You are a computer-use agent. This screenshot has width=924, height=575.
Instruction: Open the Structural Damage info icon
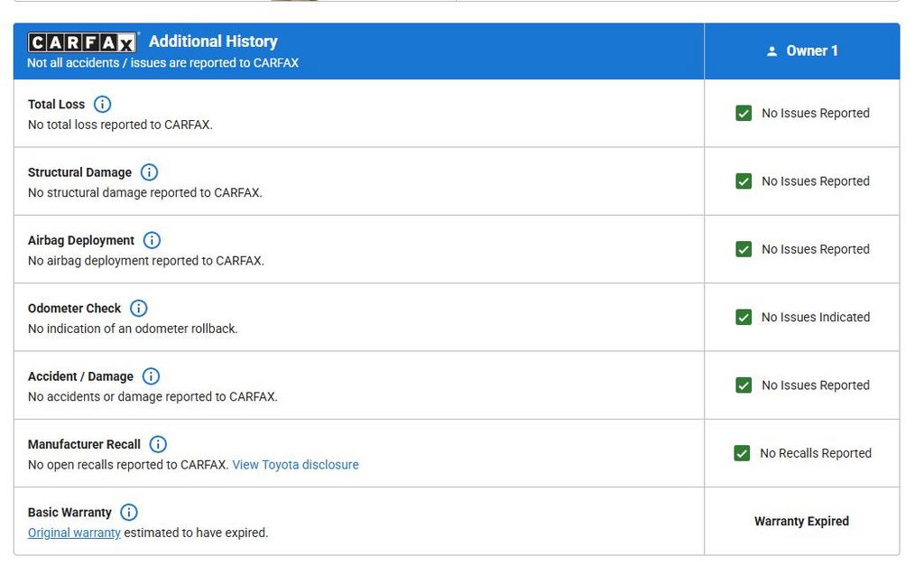150,172
